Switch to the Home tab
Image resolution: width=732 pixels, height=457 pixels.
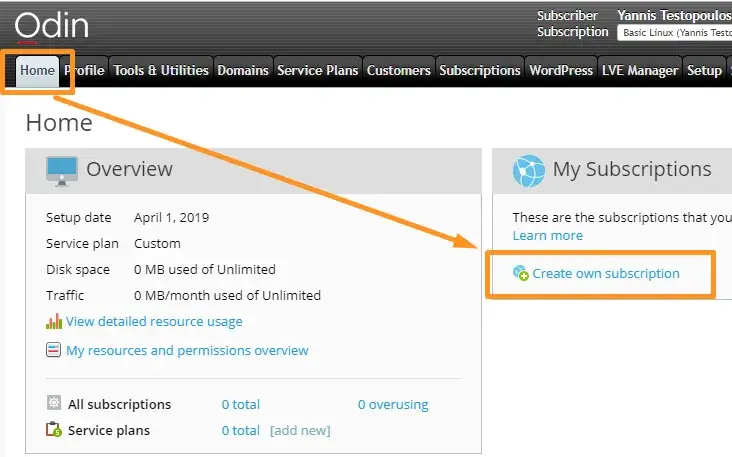[x=37, y=71]
